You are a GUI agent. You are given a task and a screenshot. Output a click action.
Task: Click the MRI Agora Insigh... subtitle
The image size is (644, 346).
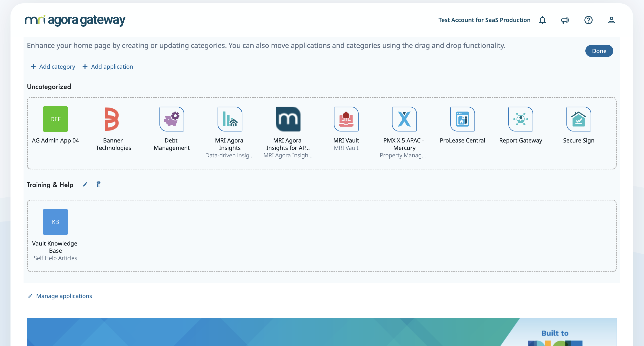[288, 155]
